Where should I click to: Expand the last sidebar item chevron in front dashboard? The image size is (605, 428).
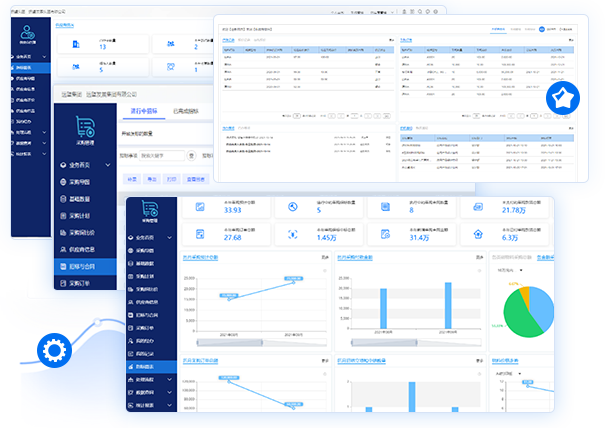[x=169, y=405]
